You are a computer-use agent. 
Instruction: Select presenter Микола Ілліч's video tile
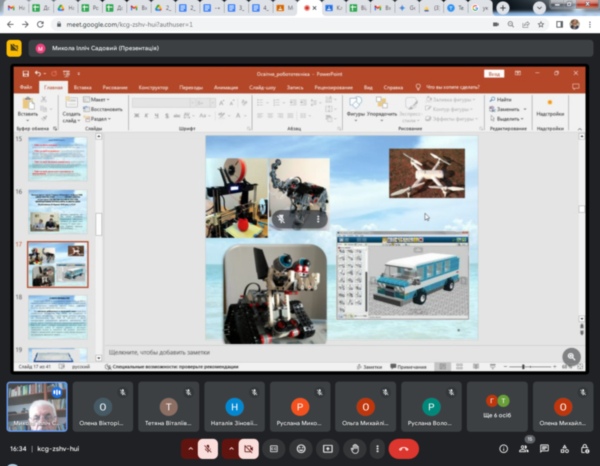[37, 405]
